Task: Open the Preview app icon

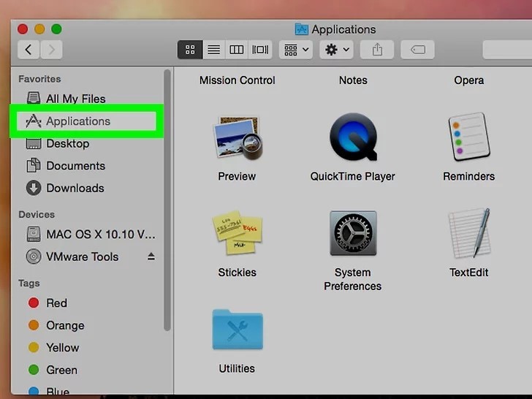Action: pos(237,137)
